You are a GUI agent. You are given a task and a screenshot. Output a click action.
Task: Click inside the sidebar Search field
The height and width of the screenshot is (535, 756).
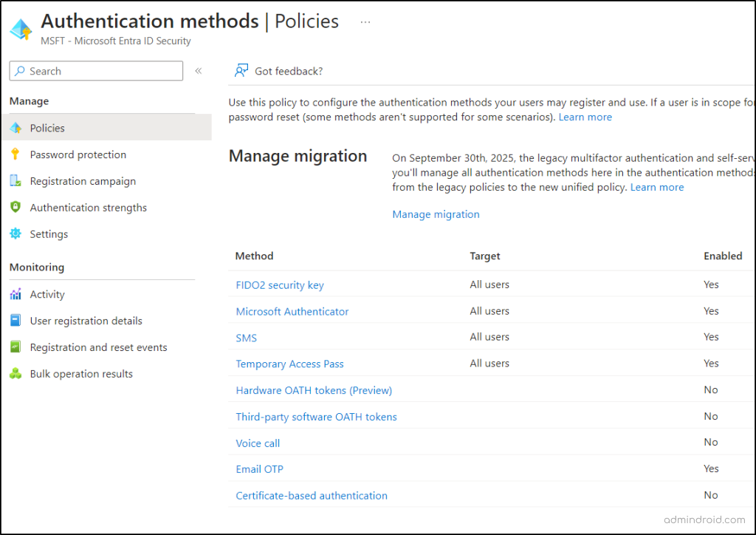[96, 70]
